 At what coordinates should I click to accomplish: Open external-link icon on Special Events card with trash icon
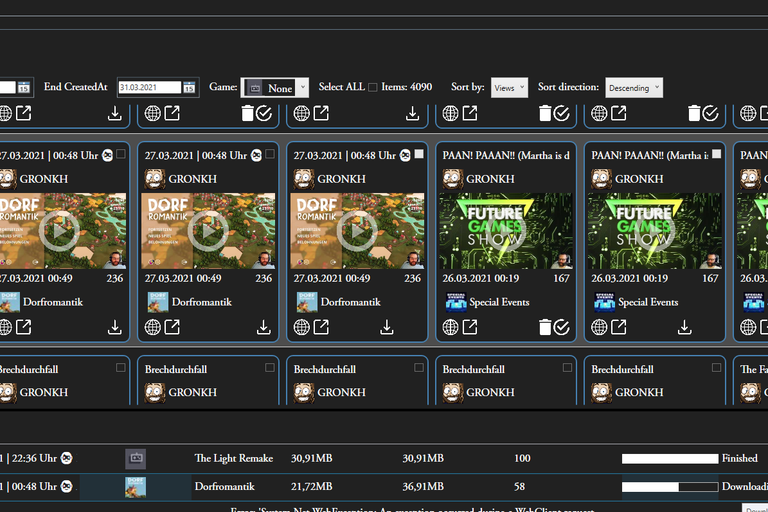470,327
